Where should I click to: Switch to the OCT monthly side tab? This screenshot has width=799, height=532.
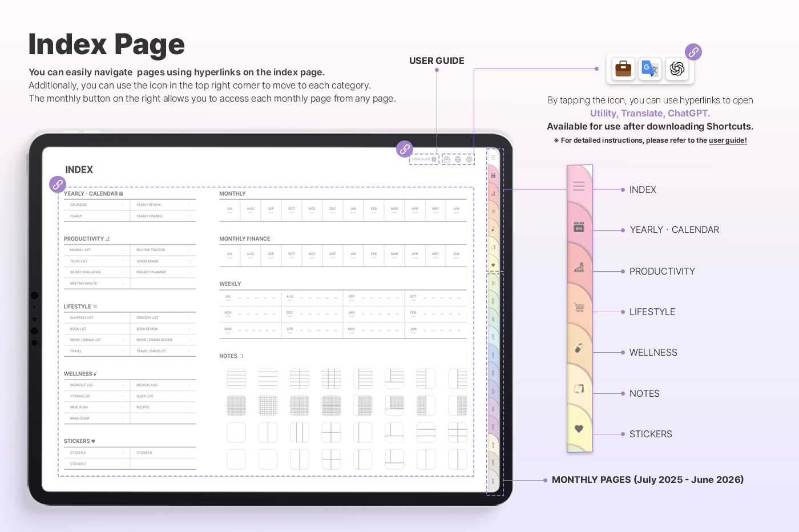[493, 337]
